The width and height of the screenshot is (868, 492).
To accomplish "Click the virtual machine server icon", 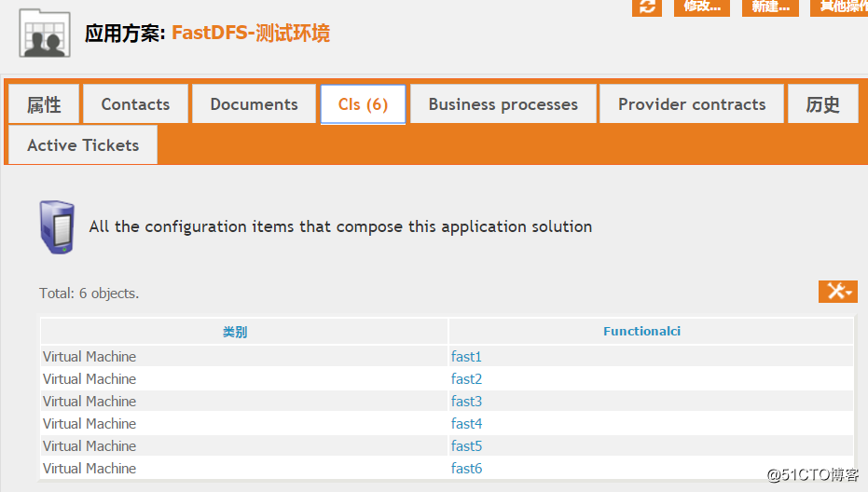I will pyautogui.click(x=57, y=227).
